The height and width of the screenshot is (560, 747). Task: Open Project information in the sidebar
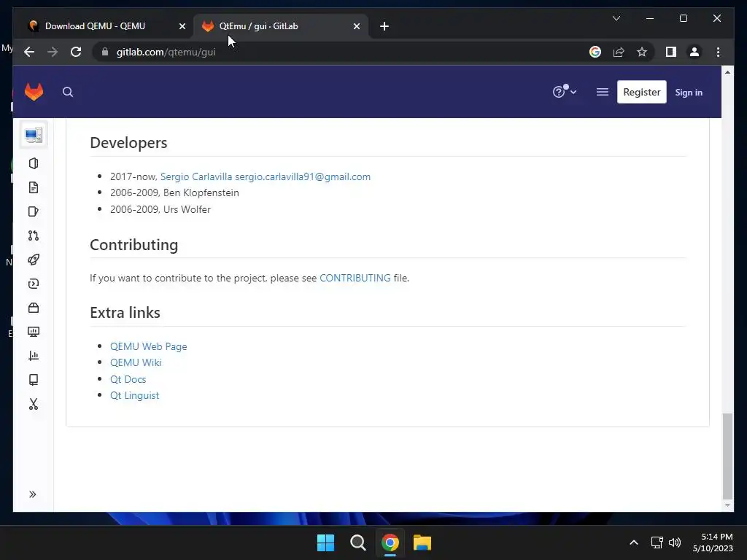click(34, 163)
